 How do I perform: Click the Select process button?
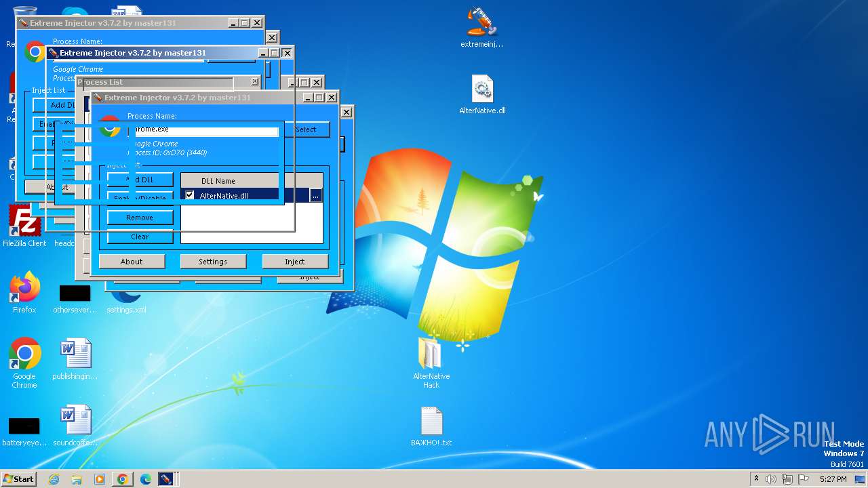click(306, 129)
